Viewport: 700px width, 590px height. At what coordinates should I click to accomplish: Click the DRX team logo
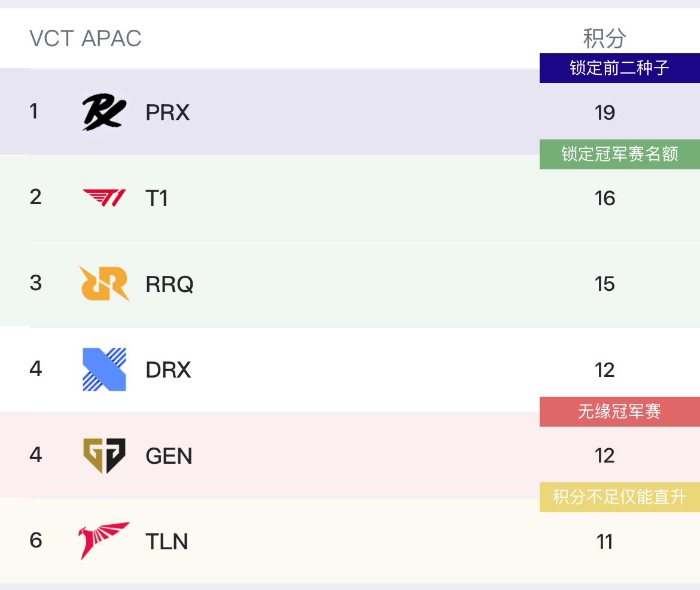(x=104, y=369)
